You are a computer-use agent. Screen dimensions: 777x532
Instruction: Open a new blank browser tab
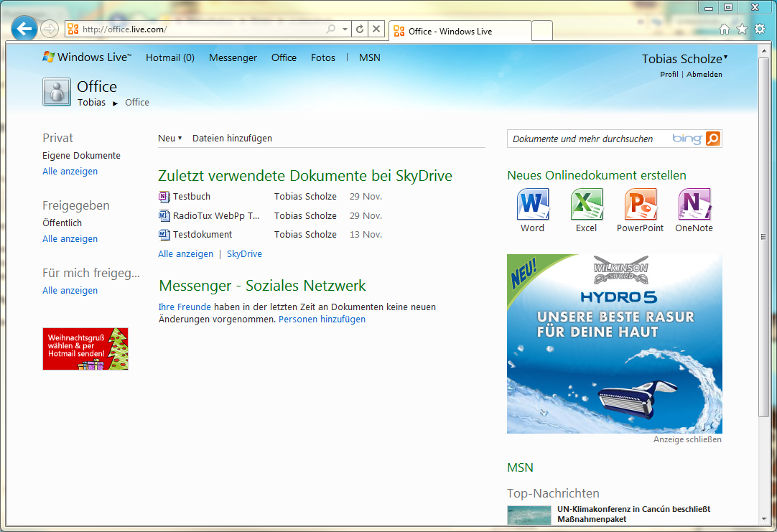[542, 31]
